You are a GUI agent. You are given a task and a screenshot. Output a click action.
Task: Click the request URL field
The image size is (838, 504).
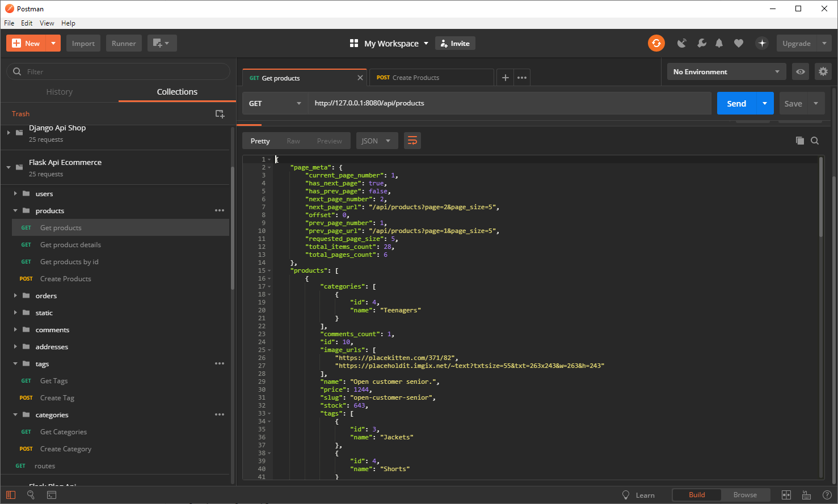509,103
